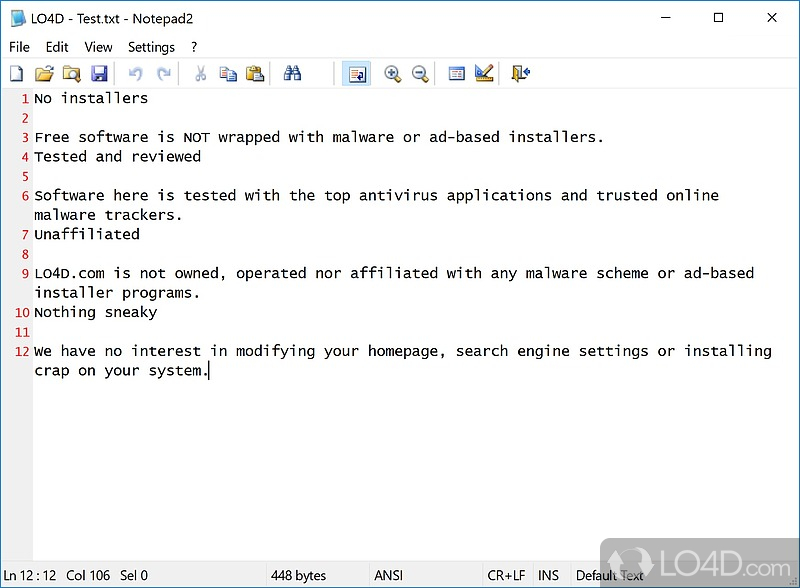Click 'Sel 0' in the status bar
Screen dimensions: 800x588
pos(134,575)
